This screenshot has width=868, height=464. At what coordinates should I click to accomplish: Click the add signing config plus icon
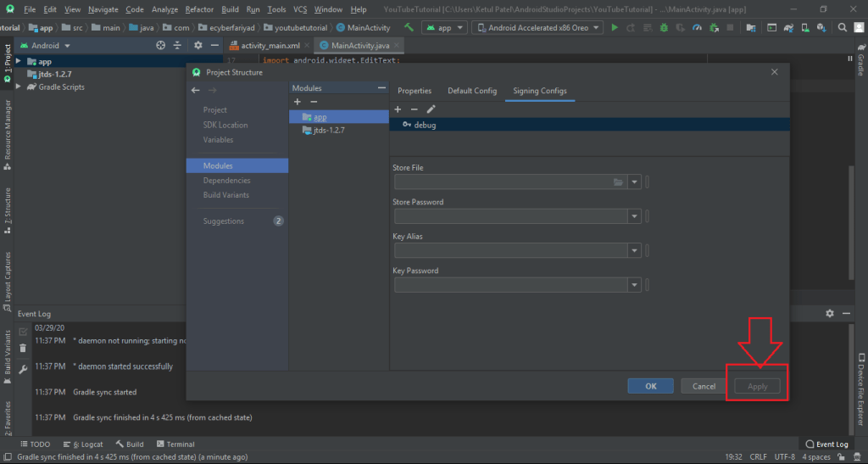click(398, 109)
